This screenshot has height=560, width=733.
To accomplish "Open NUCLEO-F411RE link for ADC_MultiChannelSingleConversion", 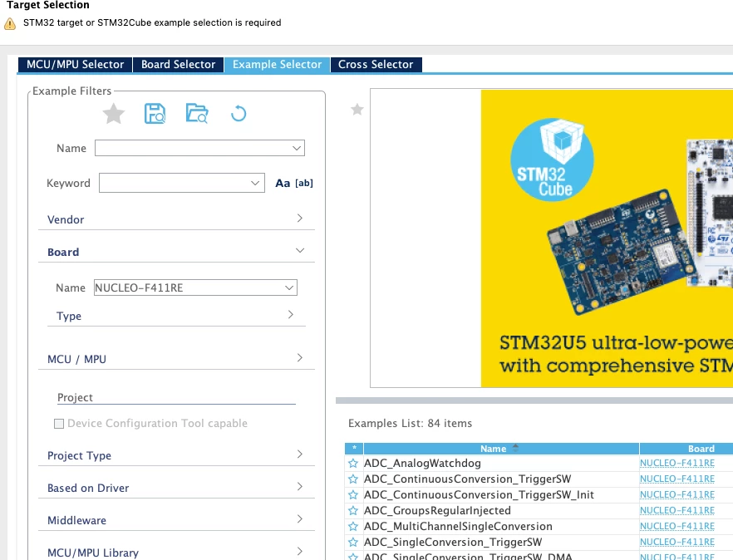I will 676,526.
